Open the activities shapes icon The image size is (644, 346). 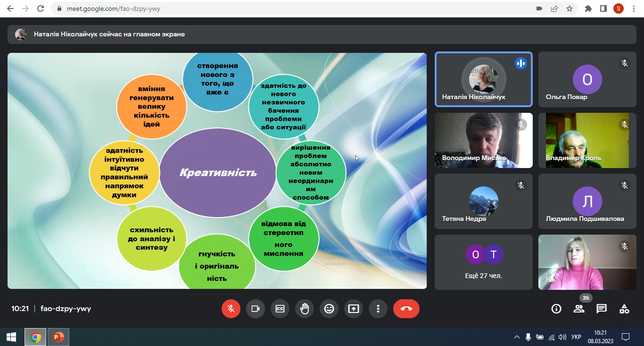point(624,309)
